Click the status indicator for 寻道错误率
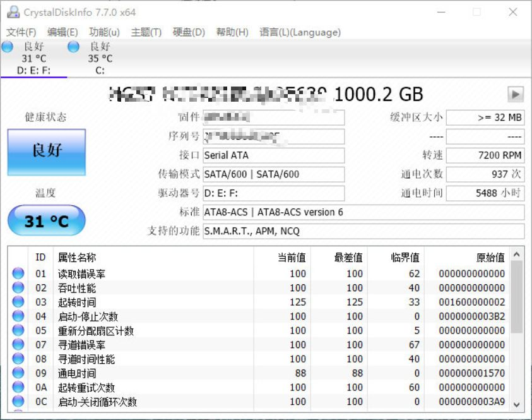This screenshot has height=420, width=532. (18, 345)
